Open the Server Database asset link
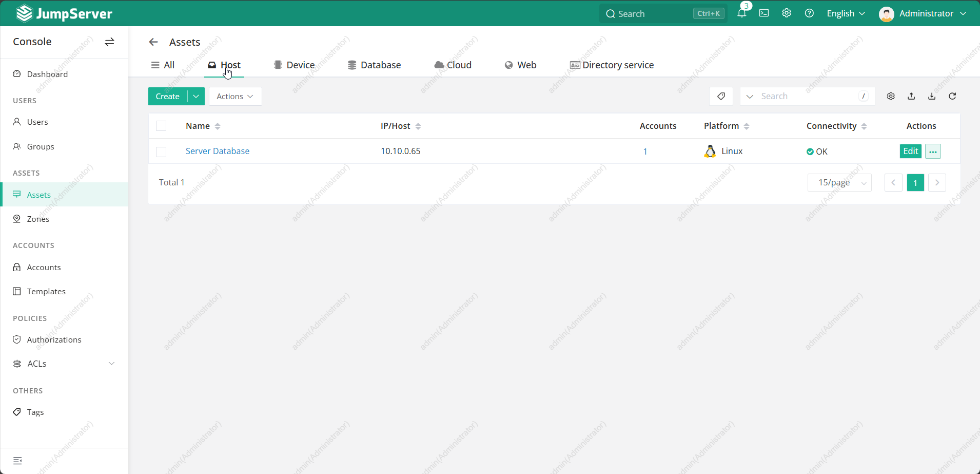Screen dimensions: 980x474 click(x=218, y=151)
